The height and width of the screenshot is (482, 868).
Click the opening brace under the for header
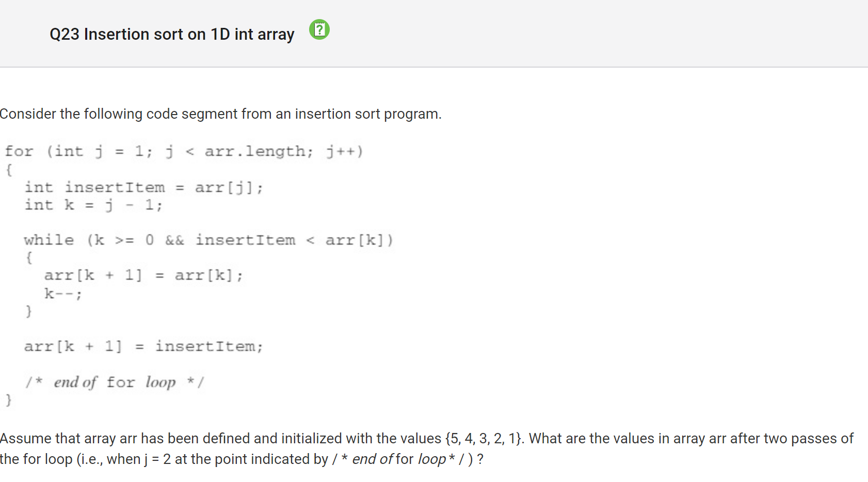(9, 169)
